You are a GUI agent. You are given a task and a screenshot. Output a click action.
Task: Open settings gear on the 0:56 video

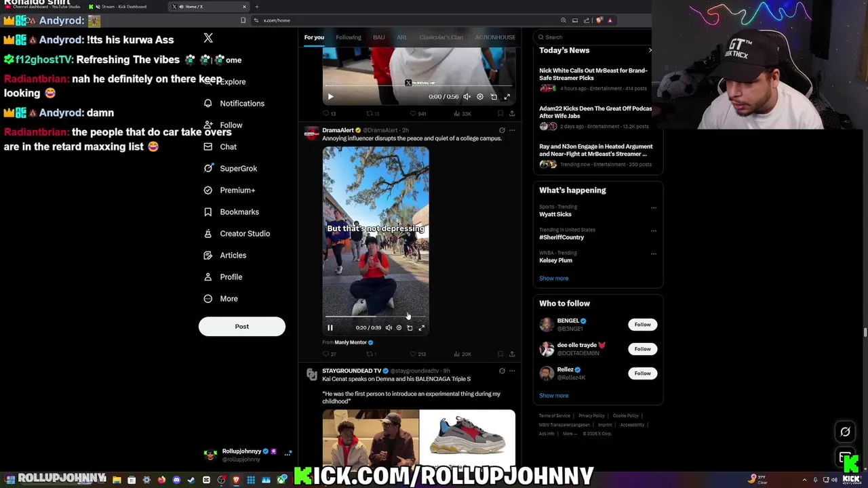click(480, 96)
